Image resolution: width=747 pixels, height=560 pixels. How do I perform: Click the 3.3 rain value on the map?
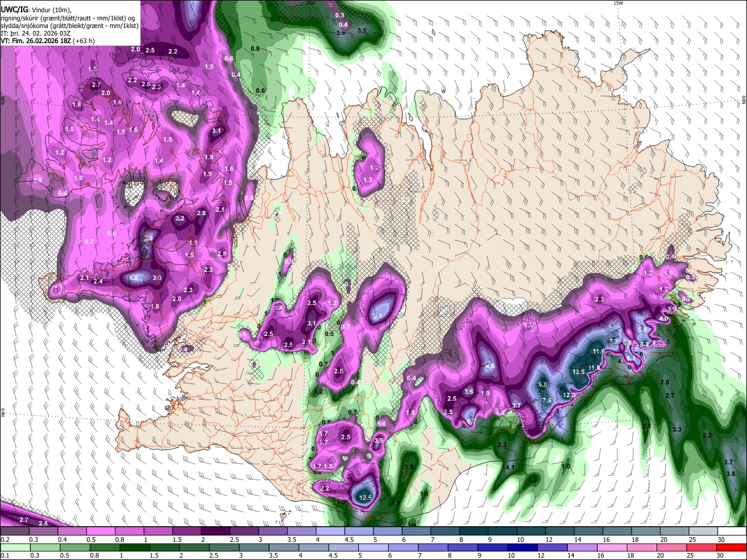pos(677,429)
